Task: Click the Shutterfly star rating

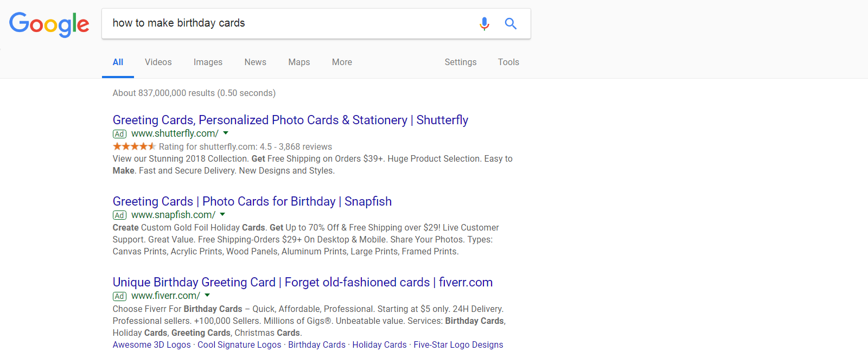Action: [134, 146]
